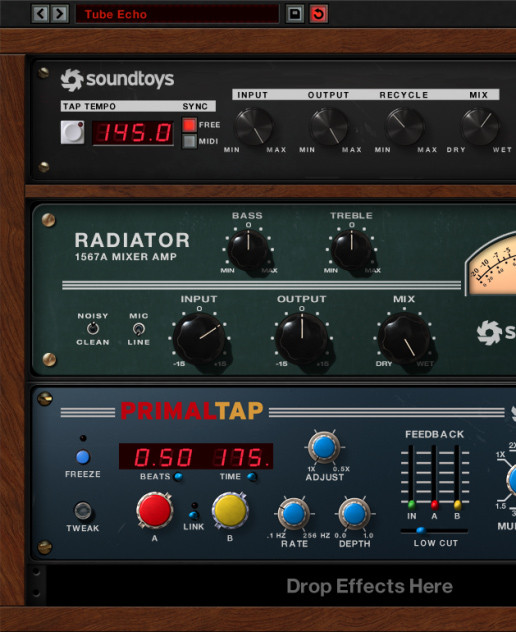Save the preset using the disk icon
This screenshot has height=632, width=516.
[x=295, y=14]
